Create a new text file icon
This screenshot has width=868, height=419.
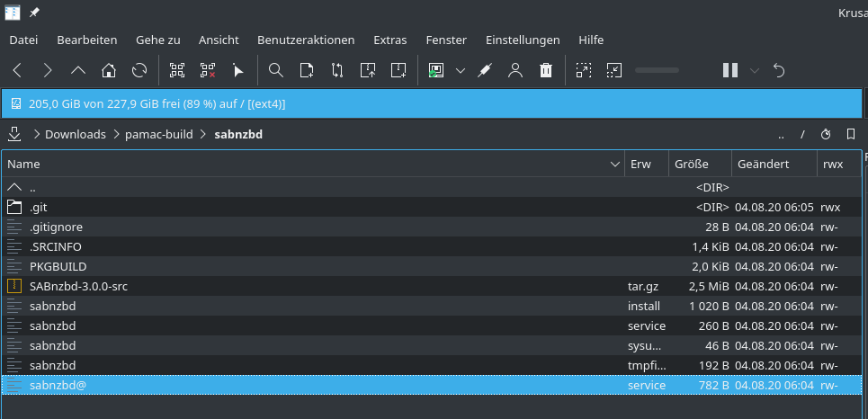pos(307,70)
